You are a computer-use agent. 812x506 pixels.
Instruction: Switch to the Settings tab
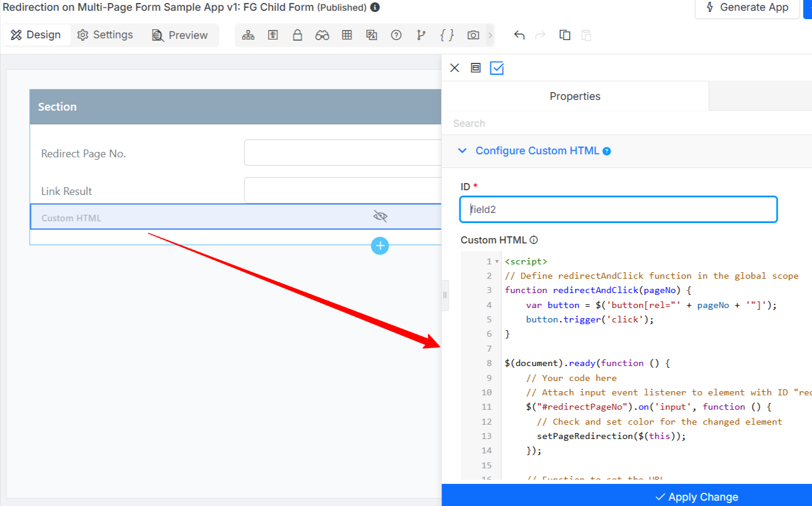105,35
